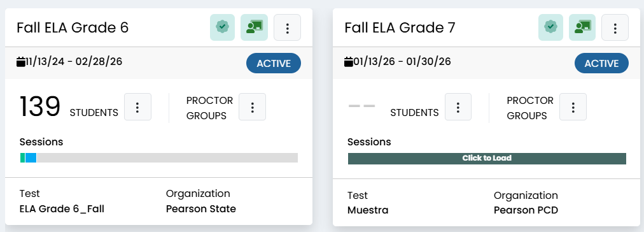Click the ACTIVE badge on Fall ELA Grade 6
Screen dimensions: 644x232
point(274,63)
